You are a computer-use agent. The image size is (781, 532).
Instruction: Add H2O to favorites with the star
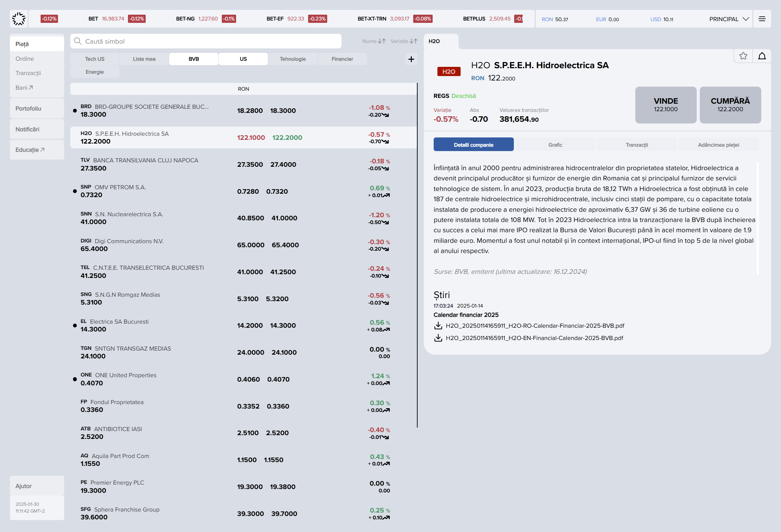click(x=743, y=56)
